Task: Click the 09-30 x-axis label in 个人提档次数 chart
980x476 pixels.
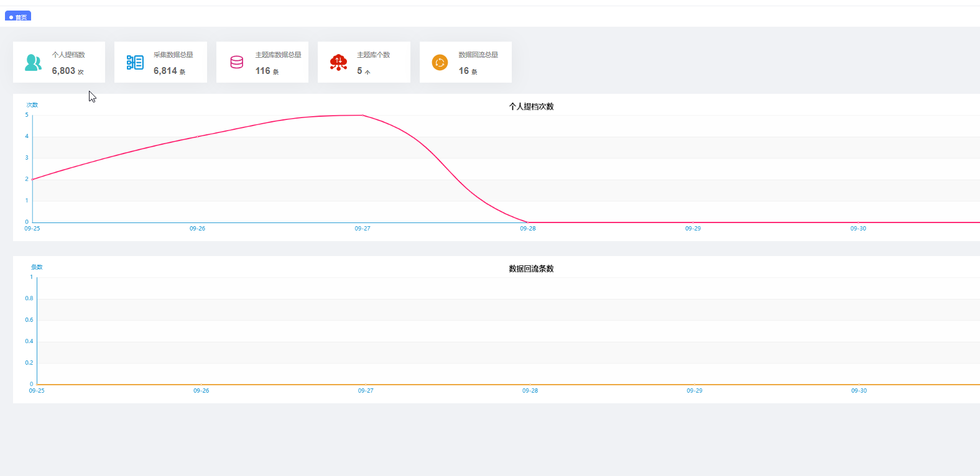Action: point(858,229)
